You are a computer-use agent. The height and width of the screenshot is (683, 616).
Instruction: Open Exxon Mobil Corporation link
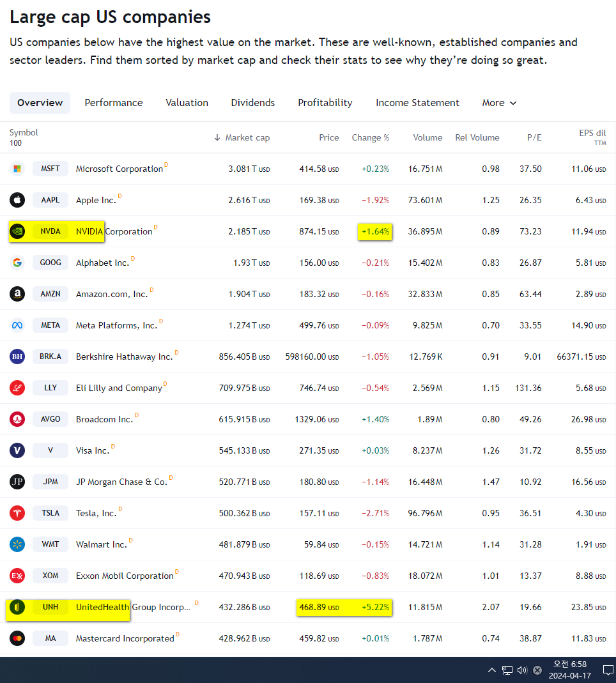tap(125, 576)
